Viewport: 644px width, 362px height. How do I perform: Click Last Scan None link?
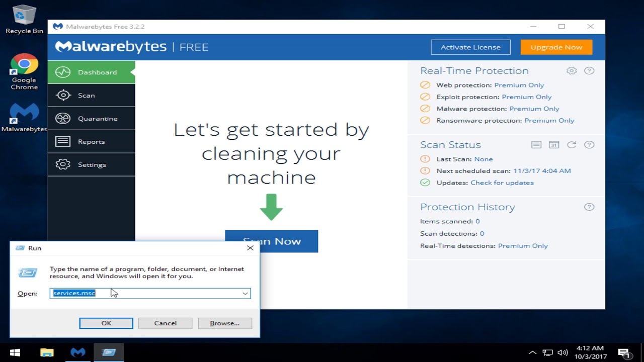(484, 159)
